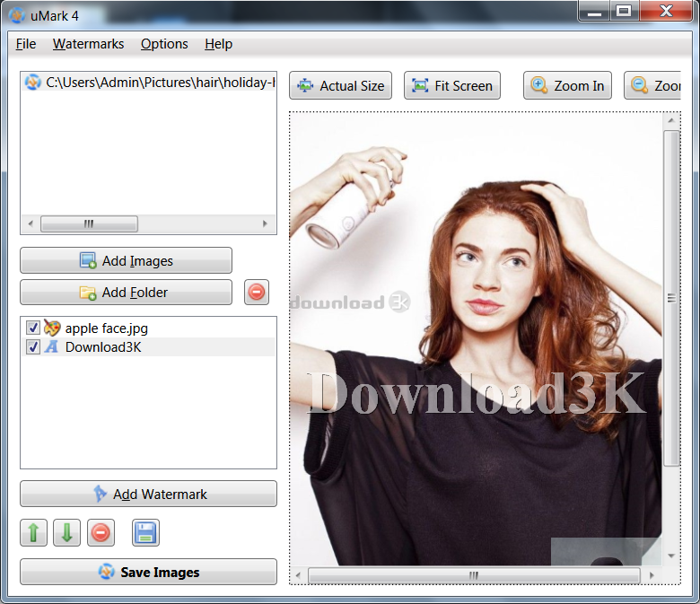The image size is (700, 604).
Task: Move watermark down with green down arrow
Action: click(67, 532)
